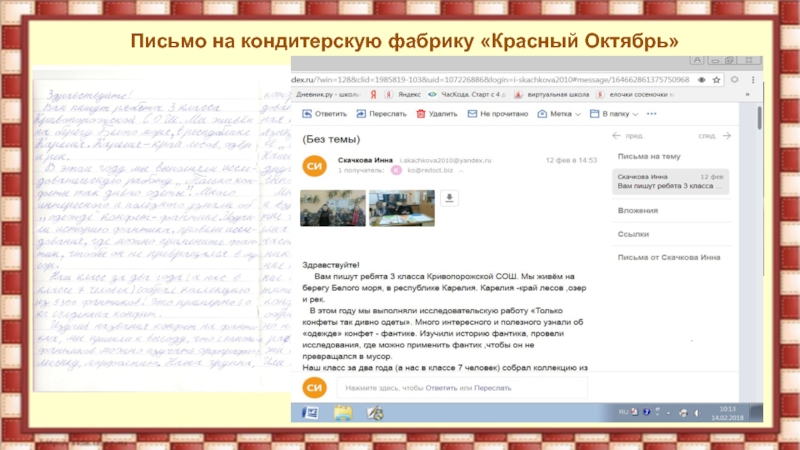This screenshot has width=800, height=450.
Task: Click the network icon in system tray
Action: [683, 413]
